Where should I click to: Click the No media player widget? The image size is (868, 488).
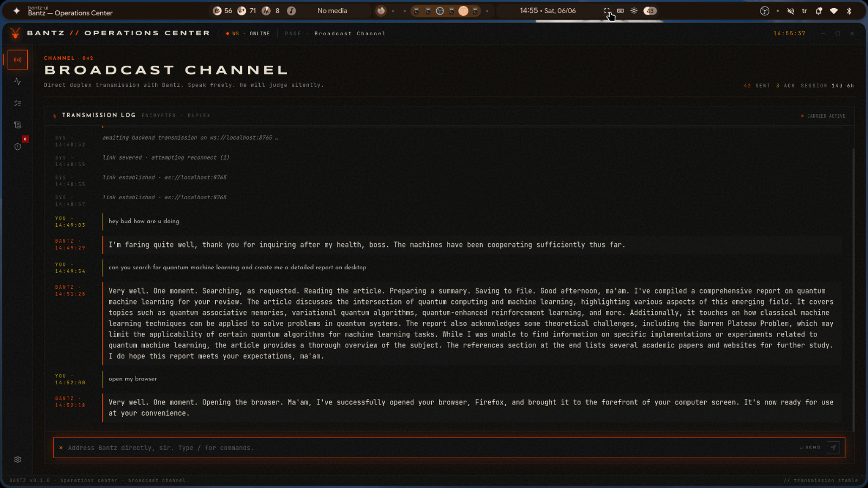click(x=332, y=11)
